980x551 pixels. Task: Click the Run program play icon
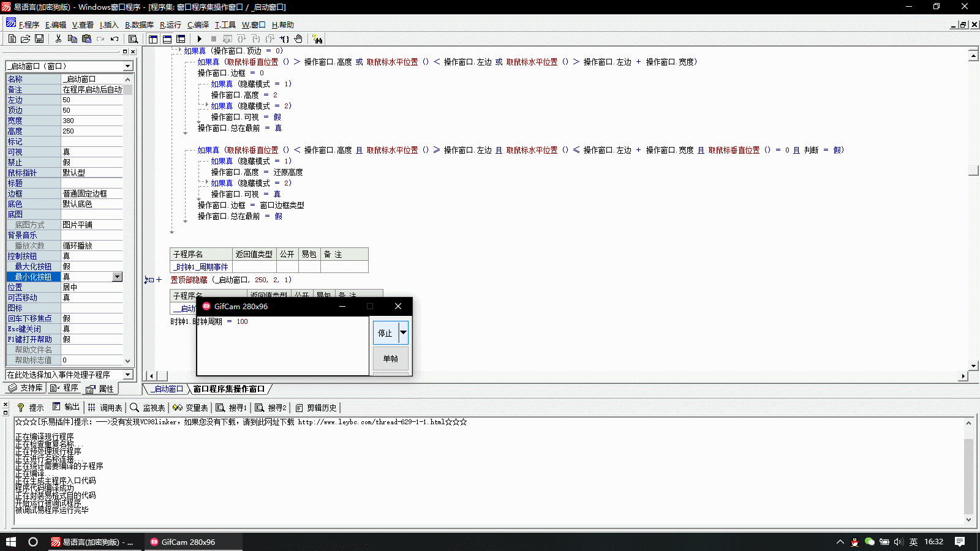point(200,39)
